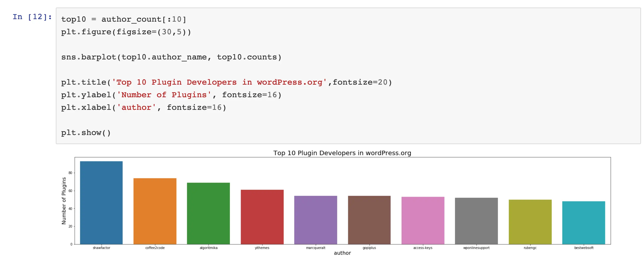Click the 'yithemes' x-axis label
Screen dimensions: 644x265
pos(262,248)
